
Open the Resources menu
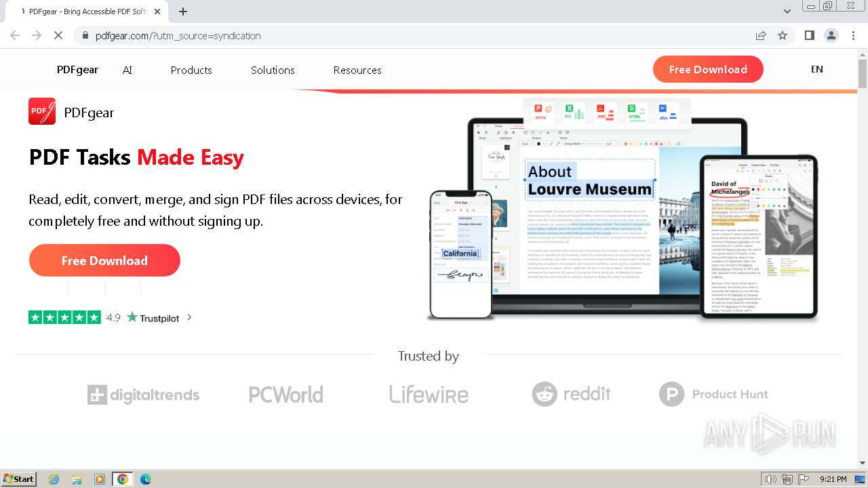coord(357,70)
